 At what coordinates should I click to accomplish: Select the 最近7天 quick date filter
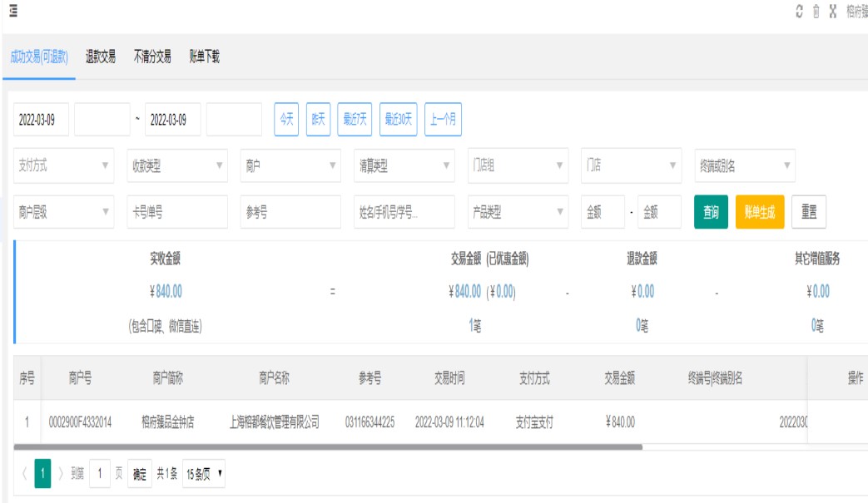(355, 119)
